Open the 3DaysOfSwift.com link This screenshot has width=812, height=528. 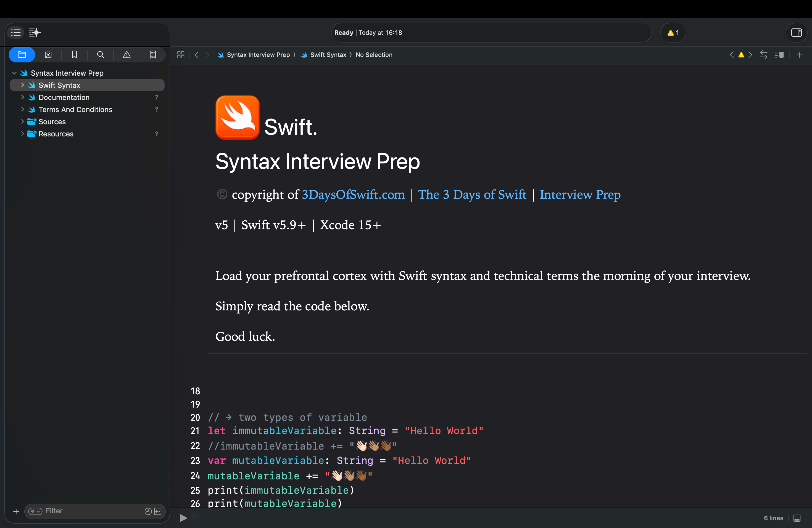point(353,194)
